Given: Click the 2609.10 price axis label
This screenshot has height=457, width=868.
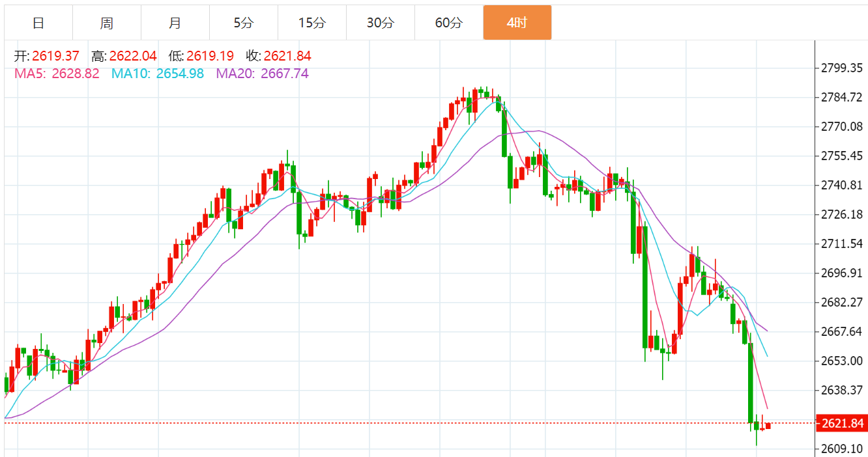Looking at the screenshot, I should click(x=842, y=449).
